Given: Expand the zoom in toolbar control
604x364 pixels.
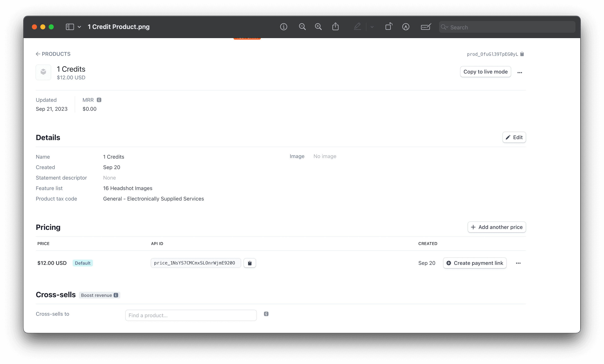Looking at the screenshot, I should (318, 27).
